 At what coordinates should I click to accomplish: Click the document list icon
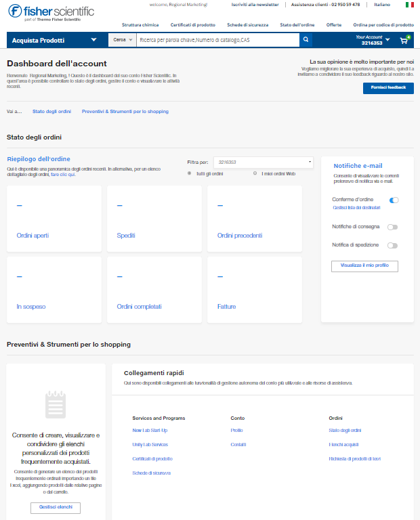tap(56, 405)
